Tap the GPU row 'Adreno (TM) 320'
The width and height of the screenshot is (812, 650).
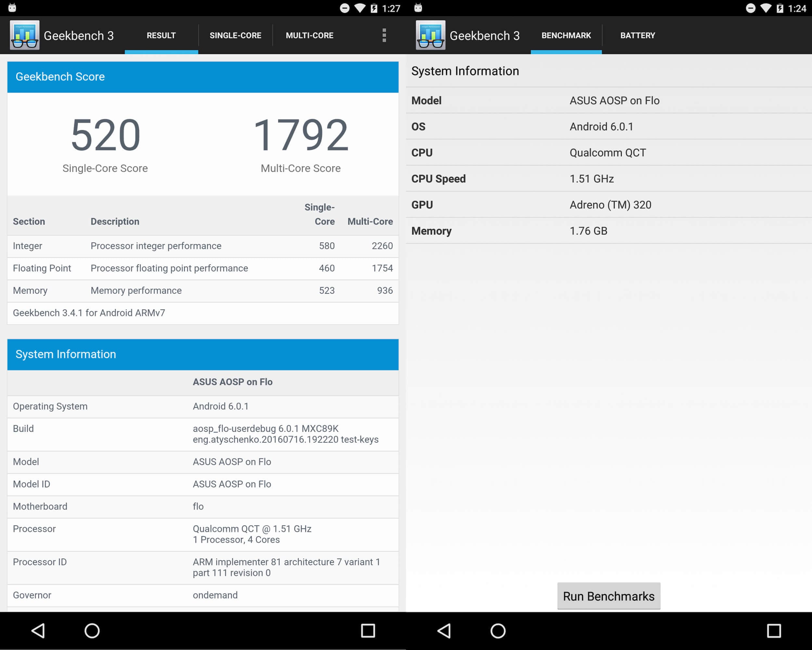pos(609,205)
